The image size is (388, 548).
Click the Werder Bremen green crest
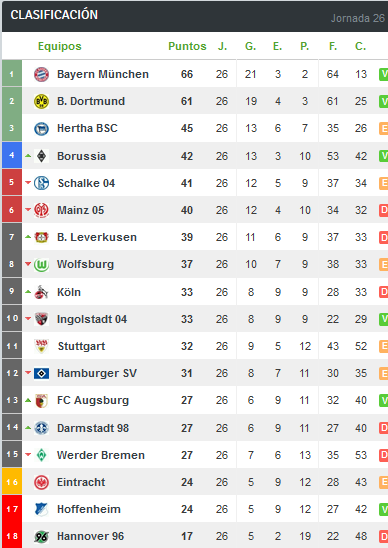coord(41,455)
